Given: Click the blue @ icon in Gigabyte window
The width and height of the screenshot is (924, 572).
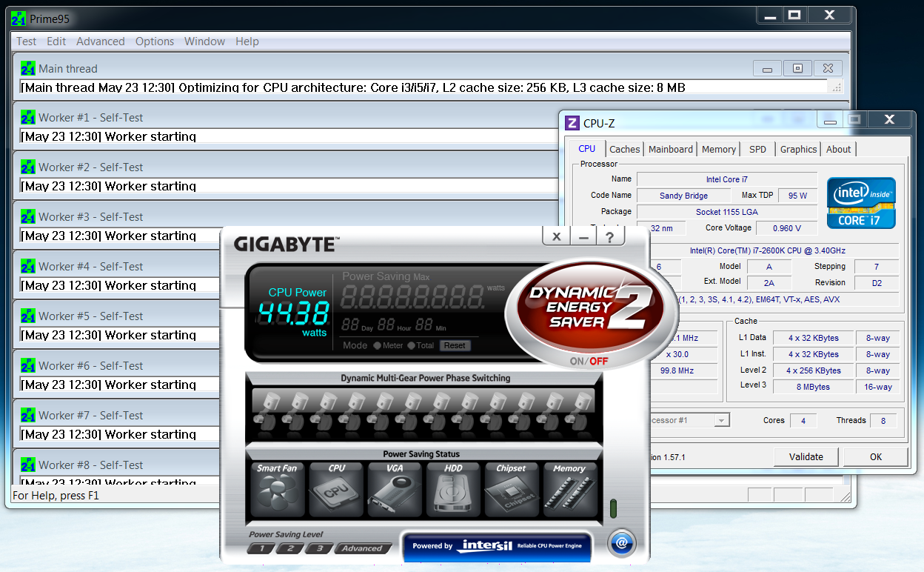Looking at the screenshot, I should pos(621,543).
